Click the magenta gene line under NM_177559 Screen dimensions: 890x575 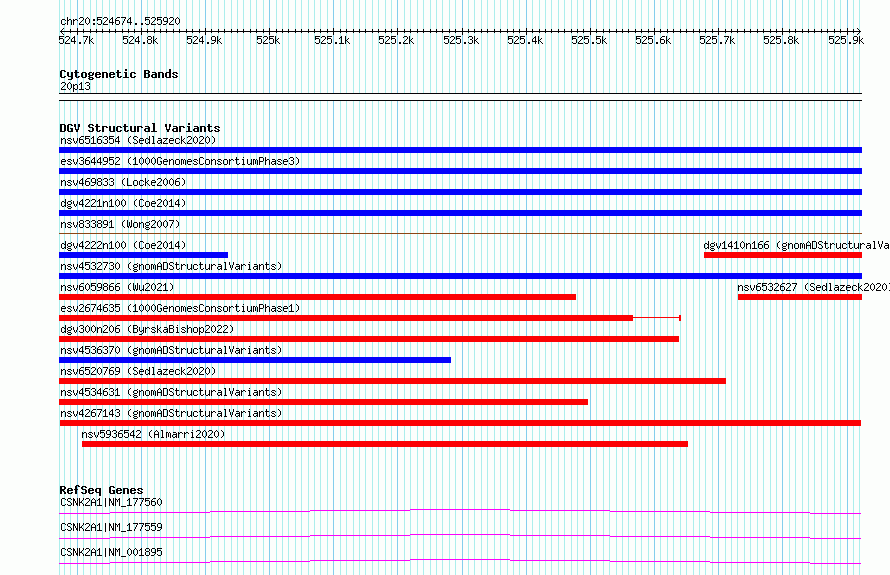pyautogui.click(x=460, y=536)
